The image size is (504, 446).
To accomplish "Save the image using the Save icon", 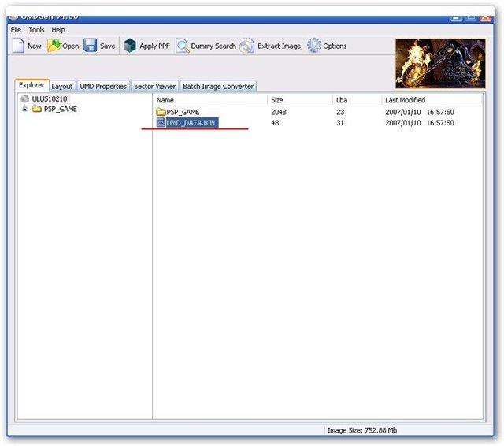I will pos(91,46).
